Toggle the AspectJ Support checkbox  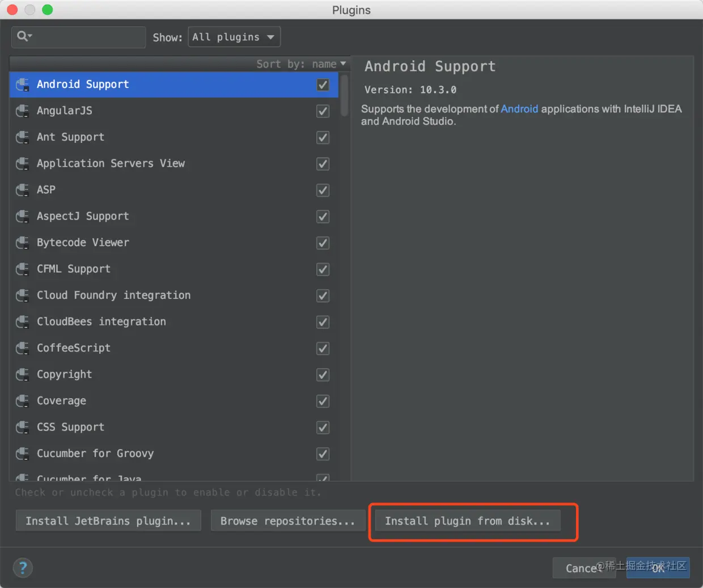[x=323, y=217]
